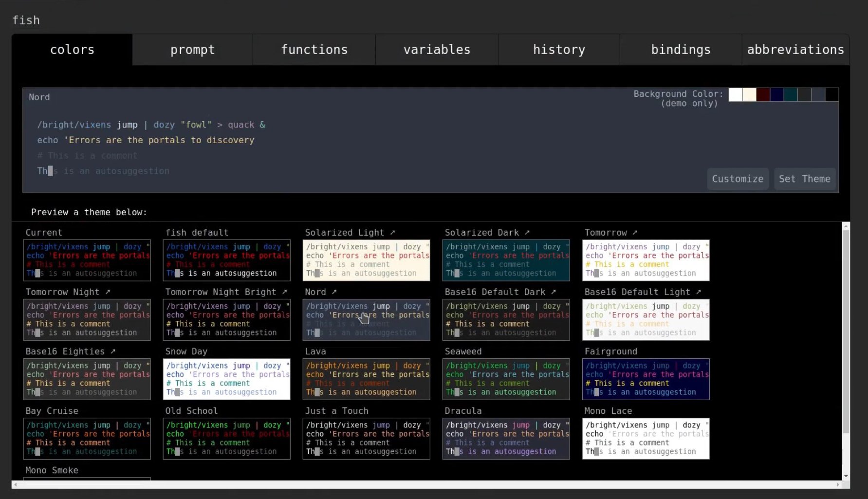Preview the fish default theme thumbnail
Viewport: 868px width, 499px height.
(x=226, y=260)
